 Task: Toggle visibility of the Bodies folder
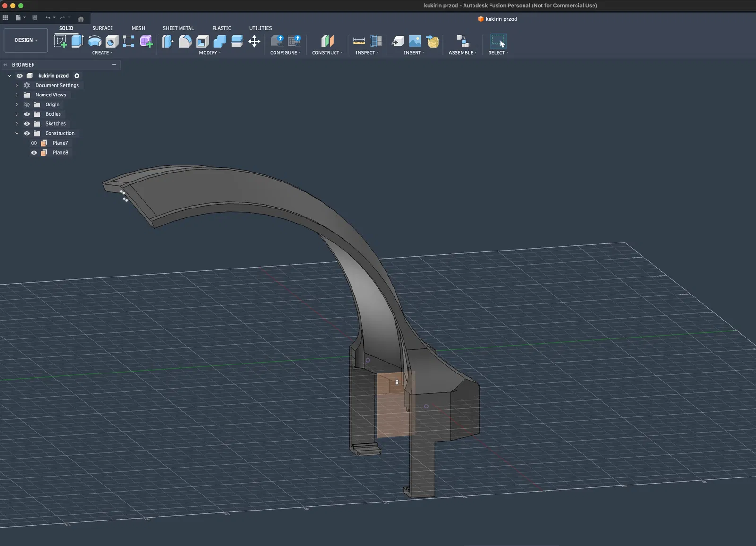point(27,114)
